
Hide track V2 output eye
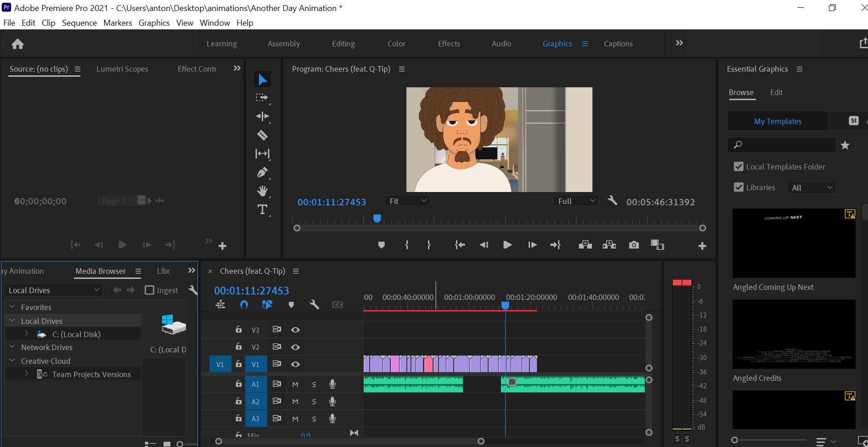tap(295, 347)
